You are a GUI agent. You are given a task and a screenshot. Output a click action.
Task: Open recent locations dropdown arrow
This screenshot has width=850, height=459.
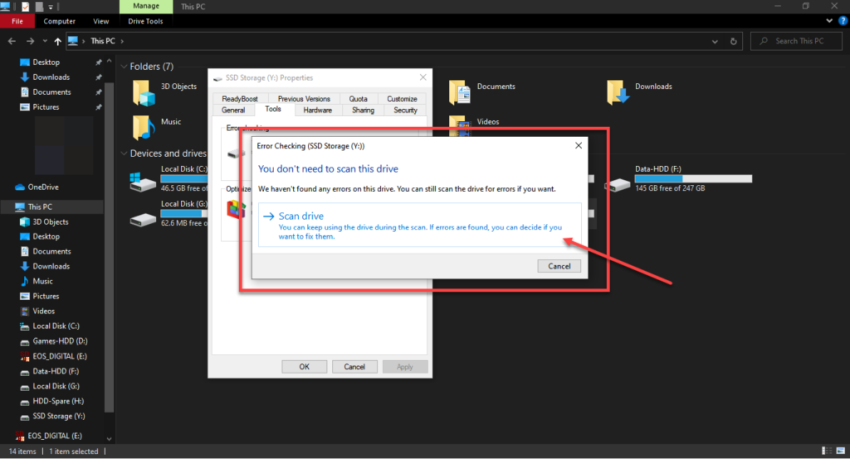[45, 41]
